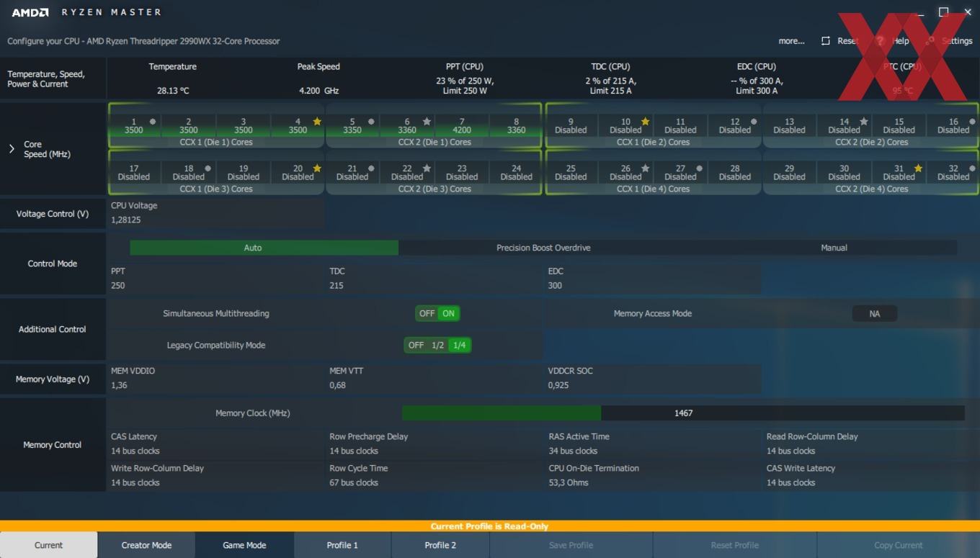Click CPU On-Die Termination value

click(569, 482)
